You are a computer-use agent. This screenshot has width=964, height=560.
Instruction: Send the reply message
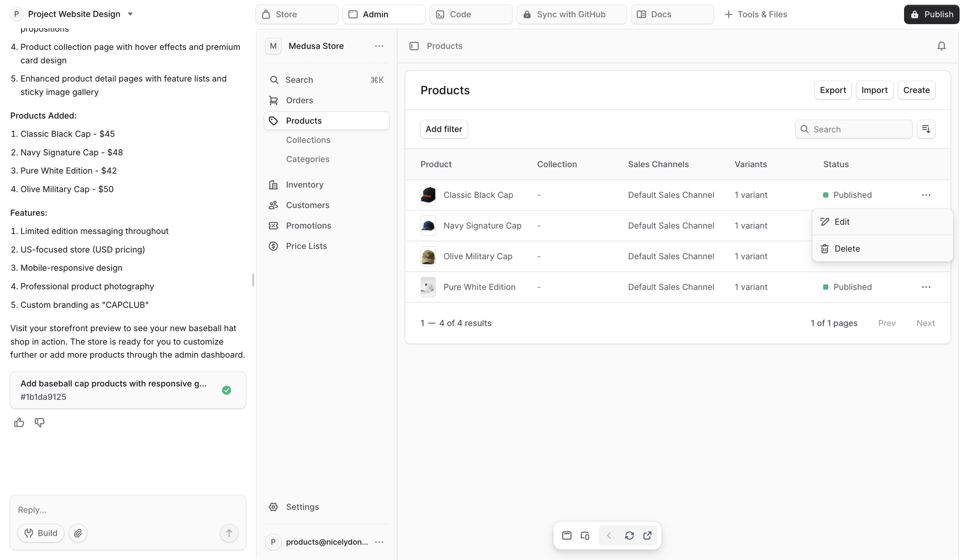[x=229, y=533]
